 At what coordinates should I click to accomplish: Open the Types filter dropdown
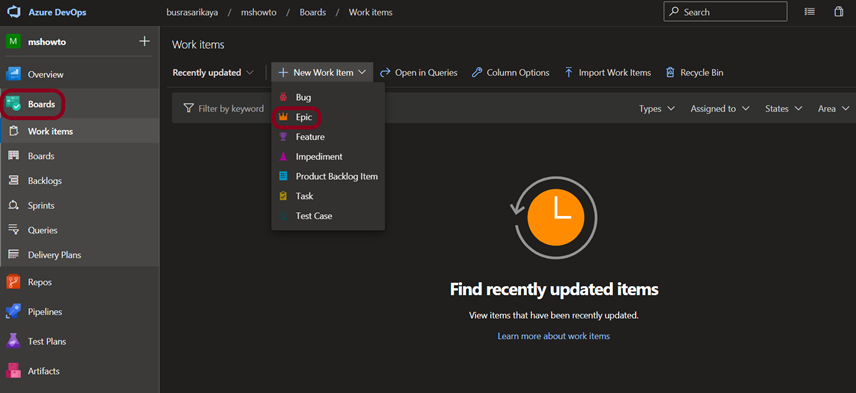tap(657, 109)
